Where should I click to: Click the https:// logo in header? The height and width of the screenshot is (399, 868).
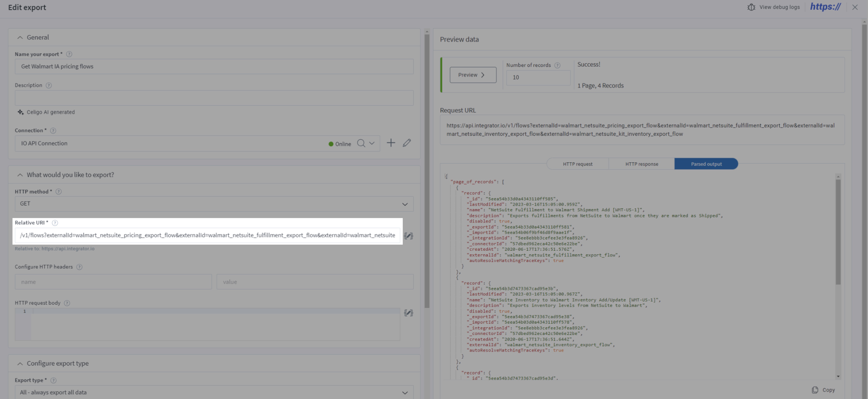coord(825,7)
